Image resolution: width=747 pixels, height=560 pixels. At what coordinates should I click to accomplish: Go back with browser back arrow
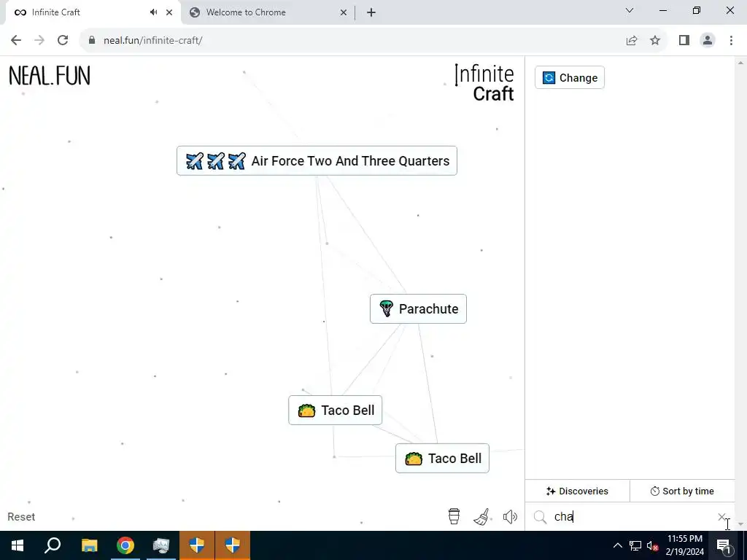(x=16, y=41)
